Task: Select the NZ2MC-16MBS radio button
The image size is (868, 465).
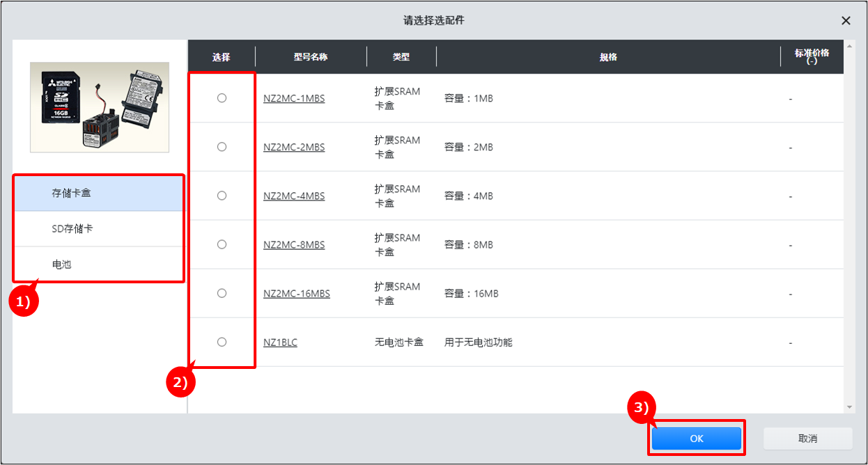Action: [x=222, y=293]
